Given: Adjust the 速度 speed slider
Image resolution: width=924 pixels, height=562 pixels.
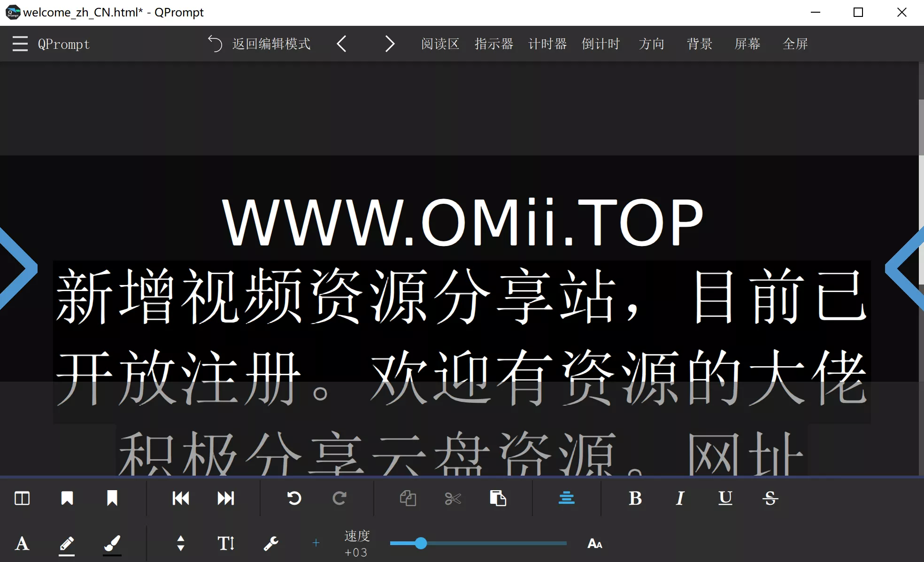Looking at the screenshot, I should tap(478, 543).
